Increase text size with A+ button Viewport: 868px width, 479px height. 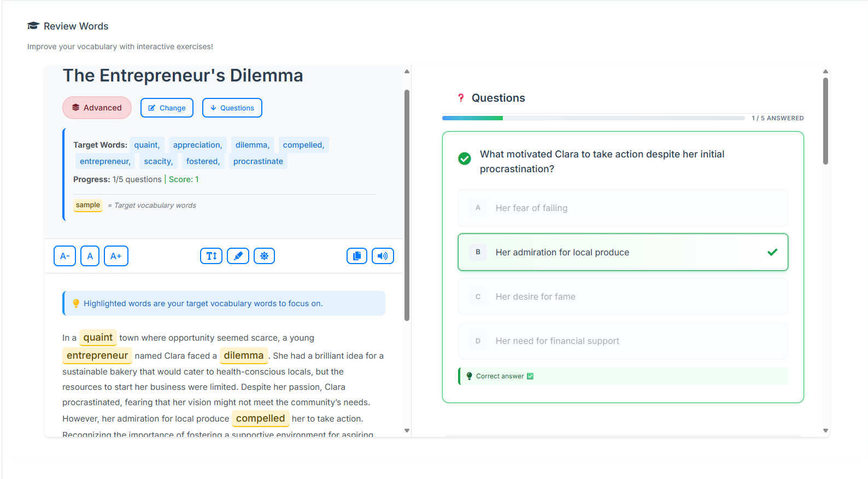point(116,256)
